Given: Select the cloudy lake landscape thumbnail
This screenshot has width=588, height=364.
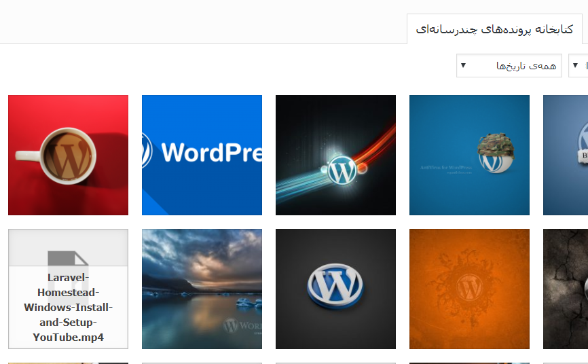Looking at the screenshot, I should [x=202, y=289].
